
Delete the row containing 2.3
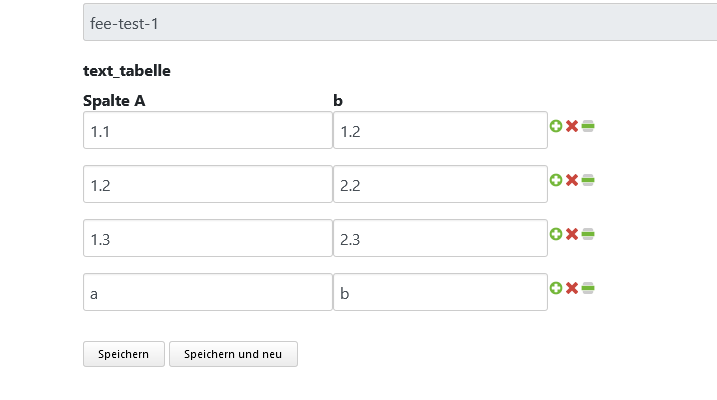coord(572,234)
